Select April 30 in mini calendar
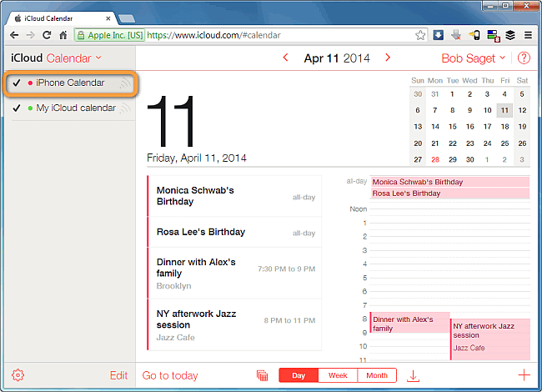This screenshot has width=542, height=392. [x=469, y=159]
